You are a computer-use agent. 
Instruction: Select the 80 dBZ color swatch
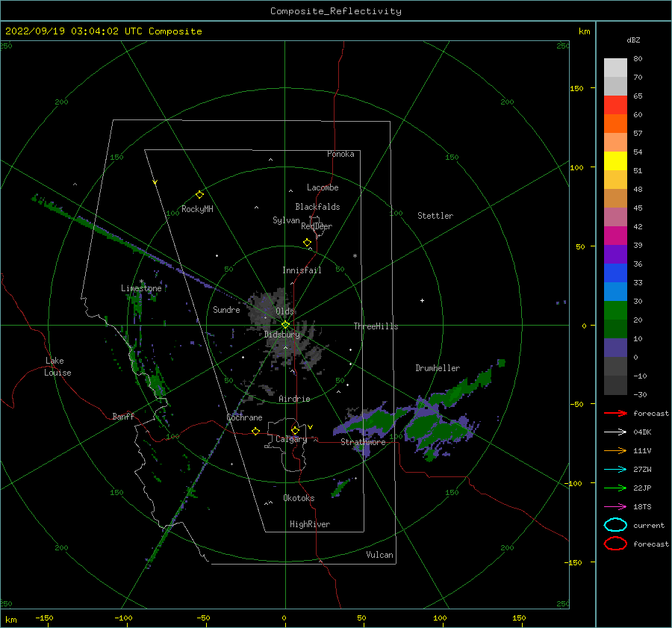tap(615, 67)
